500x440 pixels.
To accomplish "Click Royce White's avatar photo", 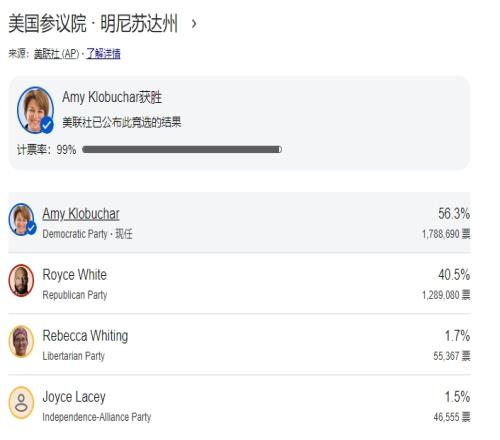I will (x=21, y=281).
